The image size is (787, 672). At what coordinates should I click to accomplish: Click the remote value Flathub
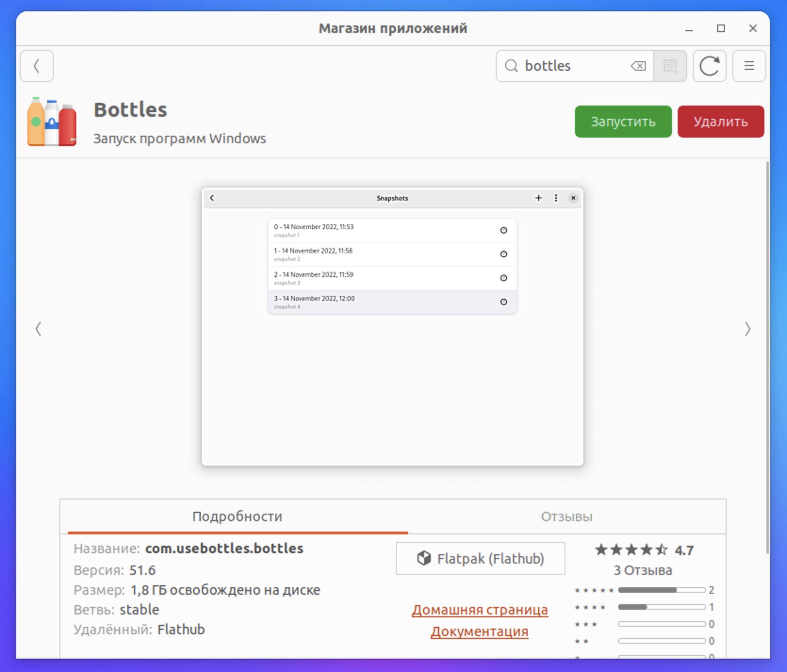pyautogui.click(x=181, y=630)
